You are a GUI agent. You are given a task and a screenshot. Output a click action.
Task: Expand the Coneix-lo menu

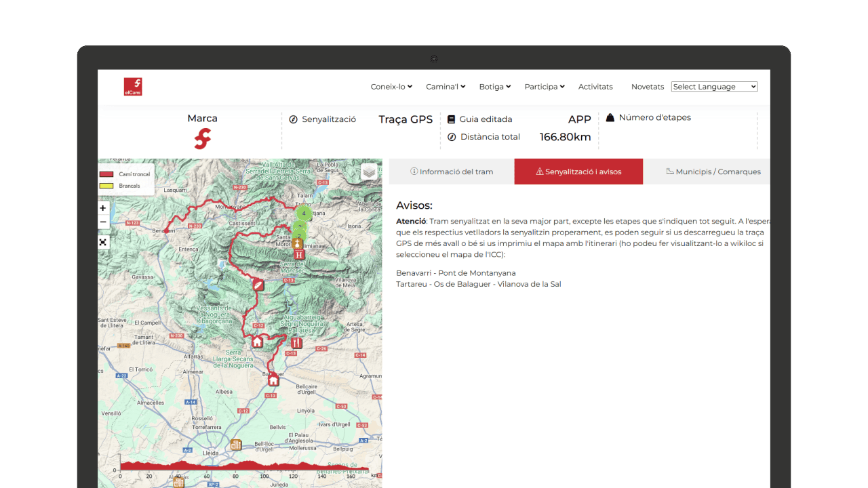coord(391,87)
